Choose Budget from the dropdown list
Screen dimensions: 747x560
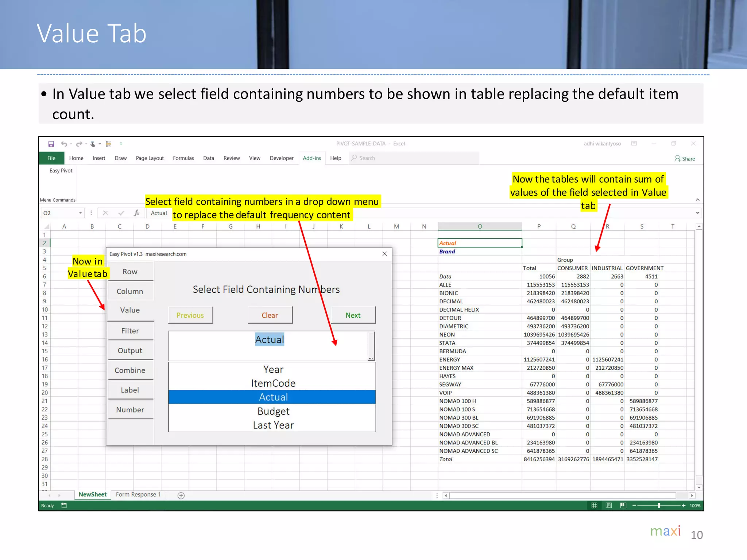tap(272, 411)
